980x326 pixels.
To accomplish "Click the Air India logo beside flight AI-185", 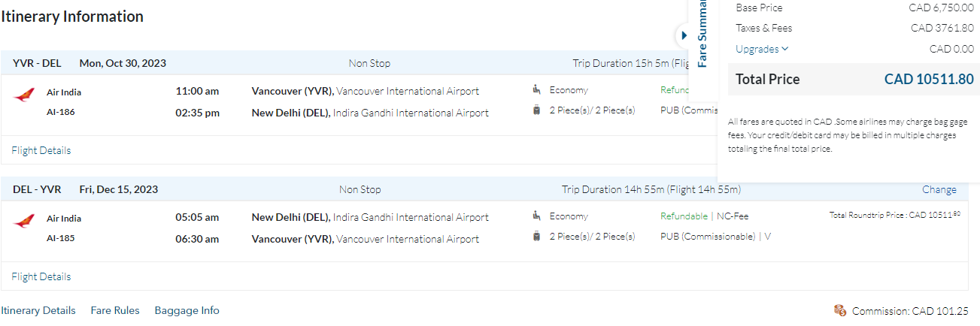I will 24,221.
